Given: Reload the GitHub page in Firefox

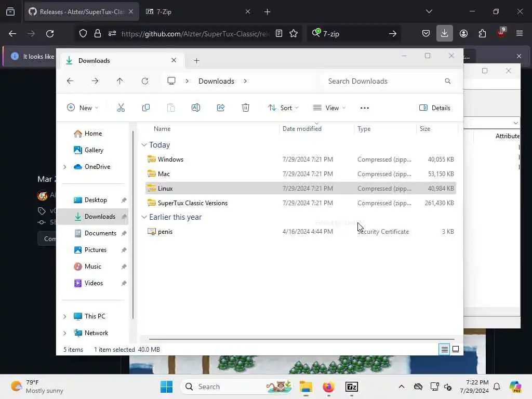Looking at the screenshot, I should tap(50, 33).
